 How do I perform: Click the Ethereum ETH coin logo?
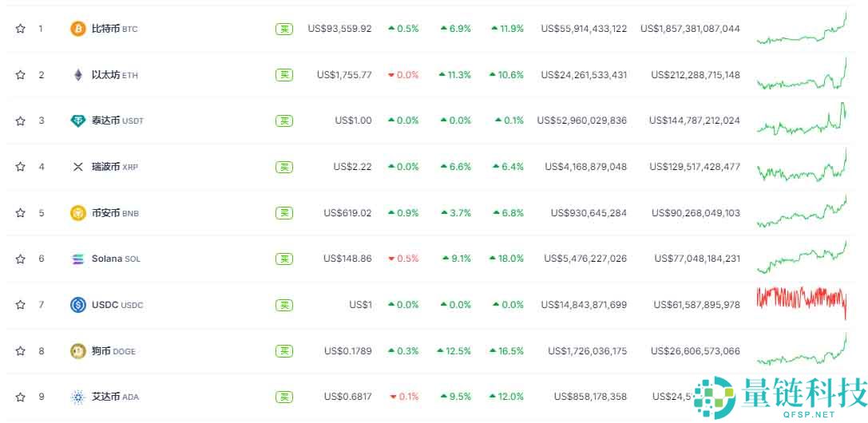click(x=78, y=75)
